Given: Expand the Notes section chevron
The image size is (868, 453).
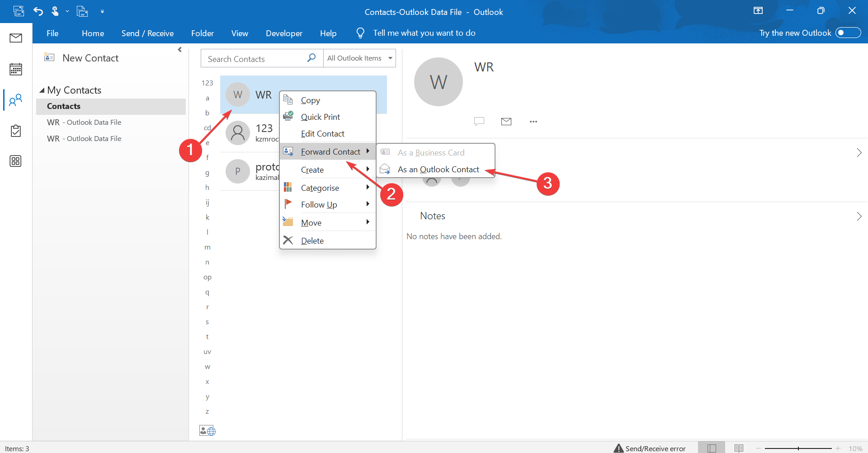Looking at the screenshot, I should pos(859,217).
